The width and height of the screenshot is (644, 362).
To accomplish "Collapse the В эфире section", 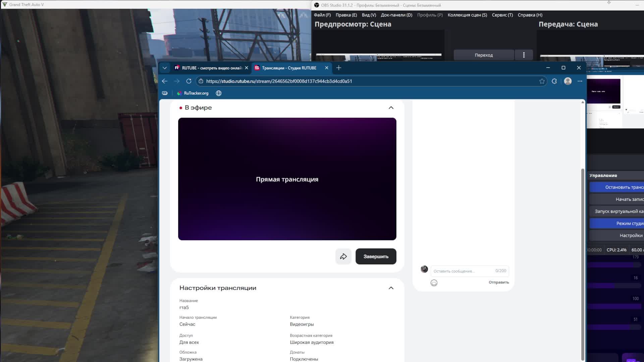I will (x=391, y=108).
